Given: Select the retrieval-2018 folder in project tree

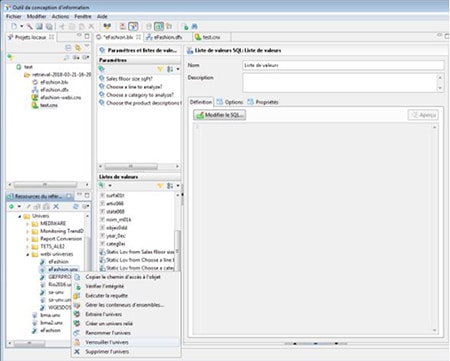Looking at the screenshot, I should pyautogui.click(x=57, y=75).
